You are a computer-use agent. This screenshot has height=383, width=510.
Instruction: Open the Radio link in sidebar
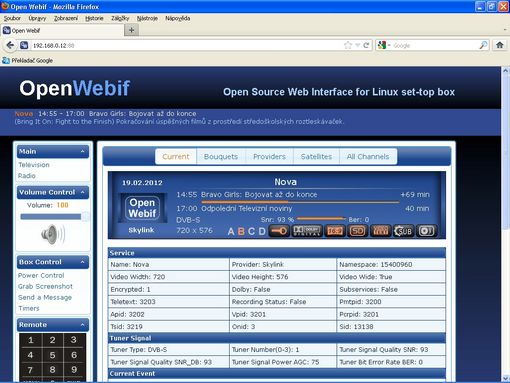[x=27, y=176]
